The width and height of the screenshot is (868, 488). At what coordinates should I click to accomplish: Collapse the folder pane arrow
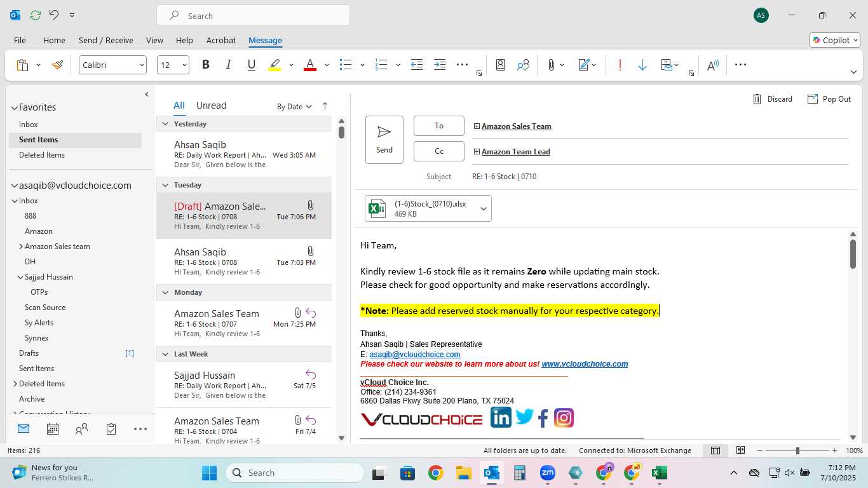point(147,94)
